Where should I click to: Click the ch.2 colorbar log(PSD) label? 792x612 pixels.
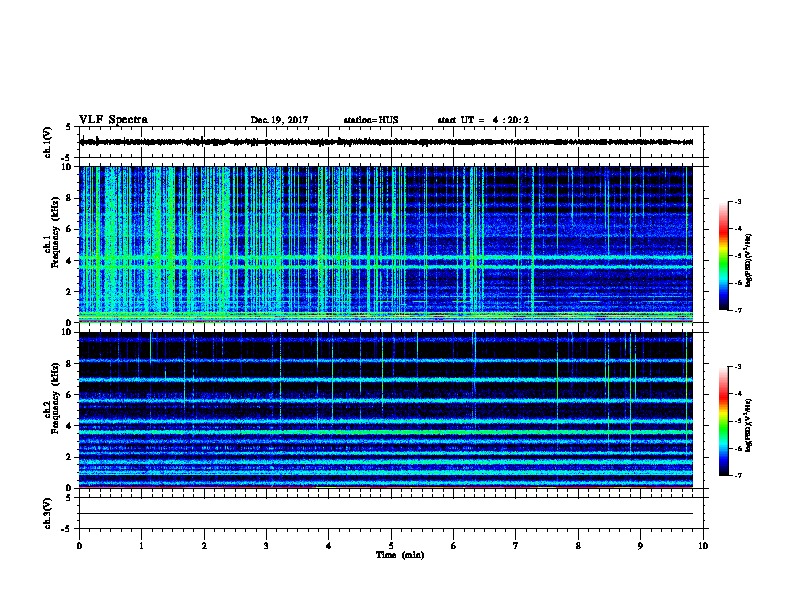[748, 425]
